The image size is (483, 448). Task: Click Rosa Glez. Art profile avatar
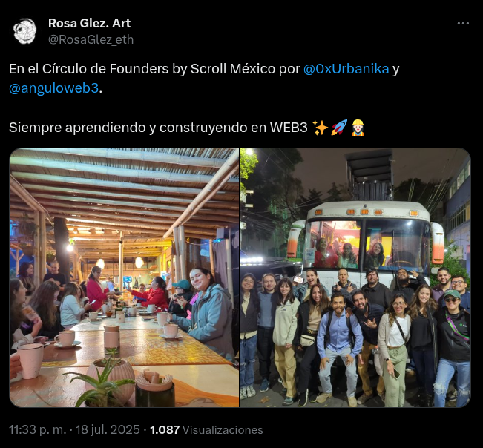click(25, 30)
